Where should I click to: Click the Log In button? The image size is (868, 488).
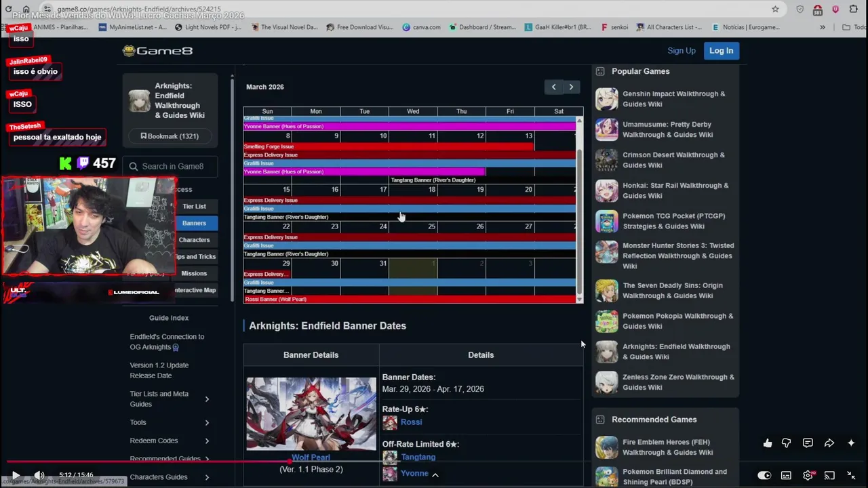click(721, 51)
